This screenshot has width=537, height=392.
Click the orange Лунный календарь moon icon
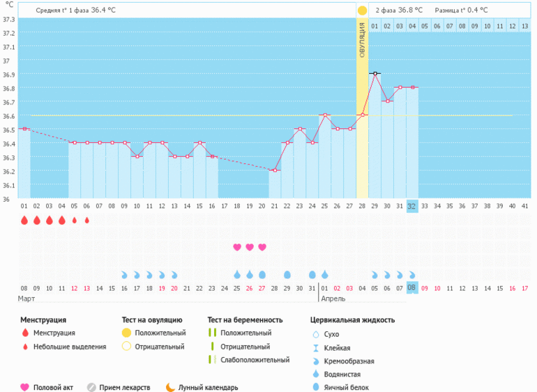170,387
